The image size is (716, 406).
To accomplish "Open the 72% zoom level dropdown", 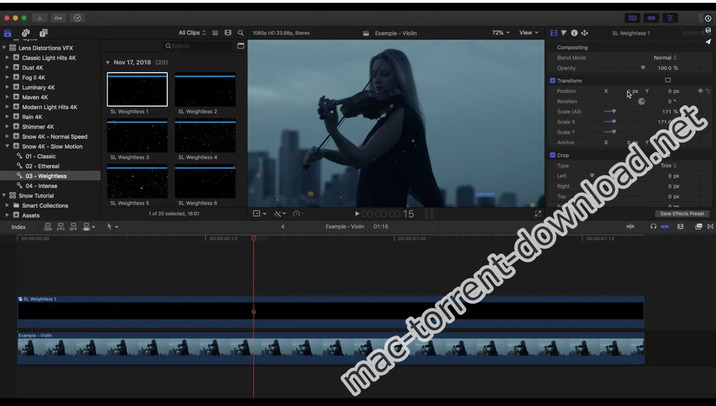I will point(500,33).
